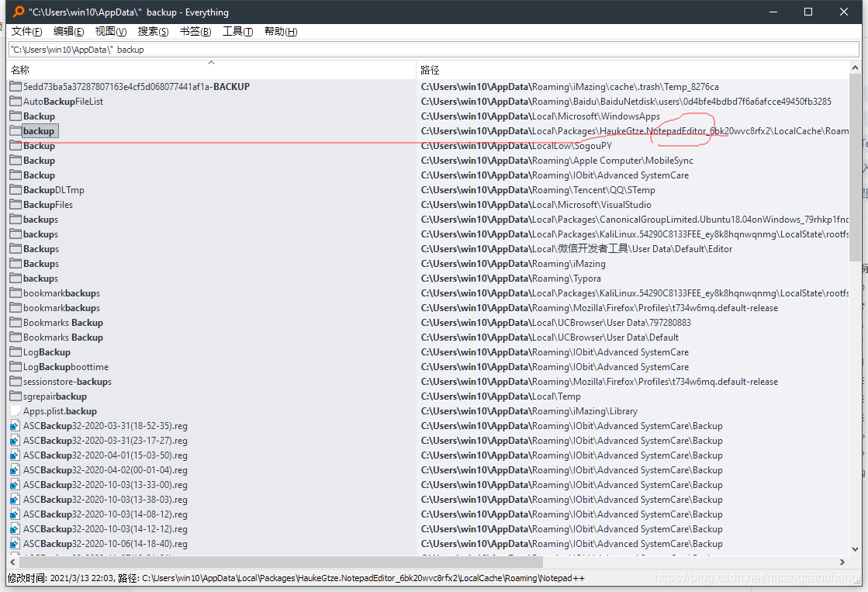Select ASCBackup32-2020-10-06(14-18-40).reg file name

(105, 543)
